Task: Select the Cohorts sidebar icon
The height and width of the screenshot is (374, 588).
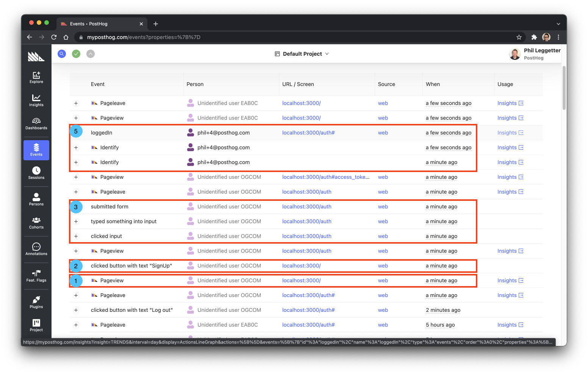Action: click(36, 223)
